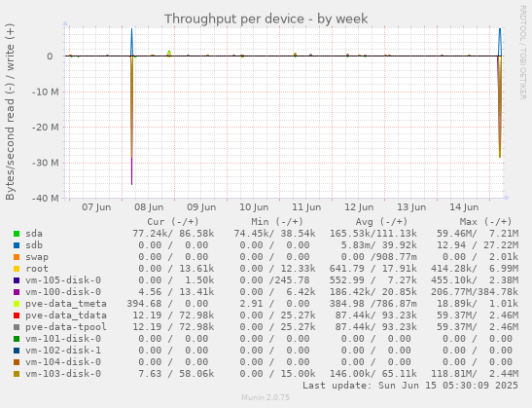532x408 pixels.
Task: Click the green write bump on 08 Jun
Action: (x=169, y=53)
